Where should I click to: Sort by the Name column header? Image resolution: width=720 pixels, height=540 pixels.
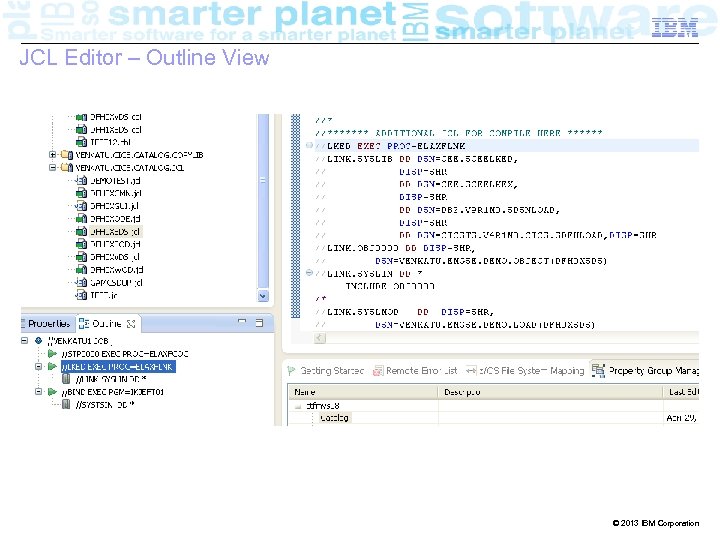(x=363, y=392)
